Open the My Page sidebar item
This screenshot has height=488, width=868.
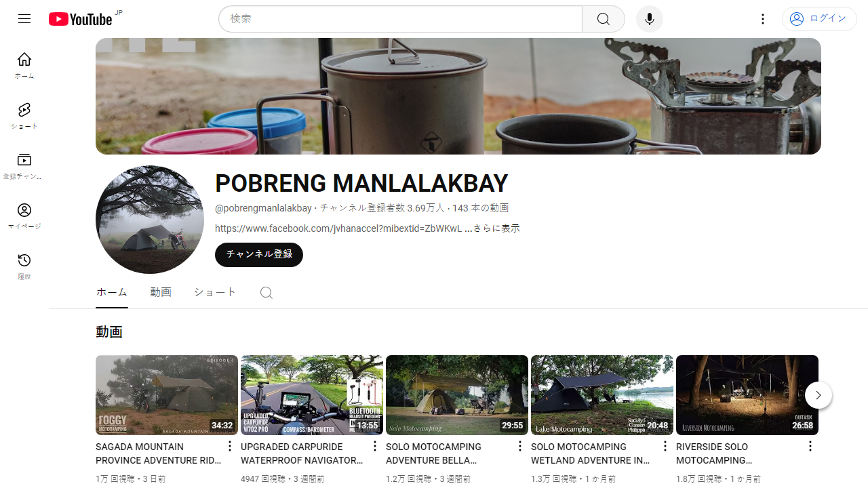point(24,216)
